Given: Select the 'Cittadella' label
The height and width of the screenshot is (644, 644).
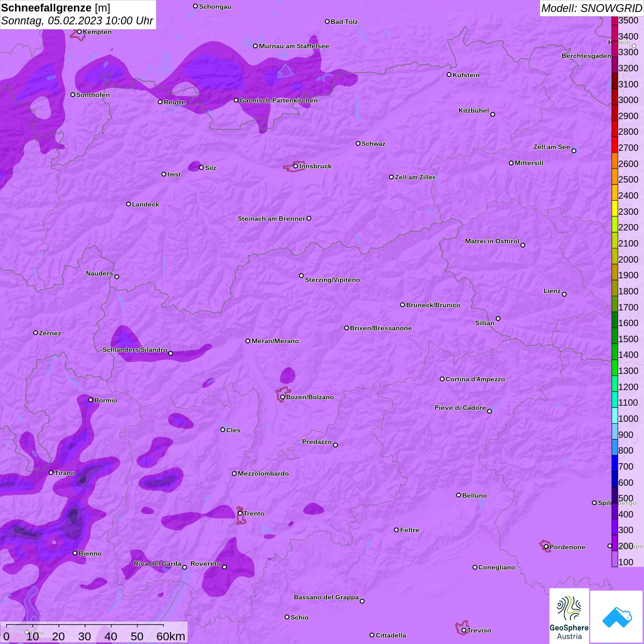Looking at the screenshot, I should coord(391,635).
